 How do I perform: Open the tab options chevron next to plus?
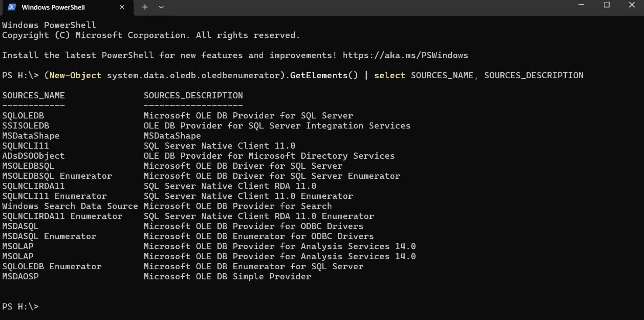pos(161,7)
